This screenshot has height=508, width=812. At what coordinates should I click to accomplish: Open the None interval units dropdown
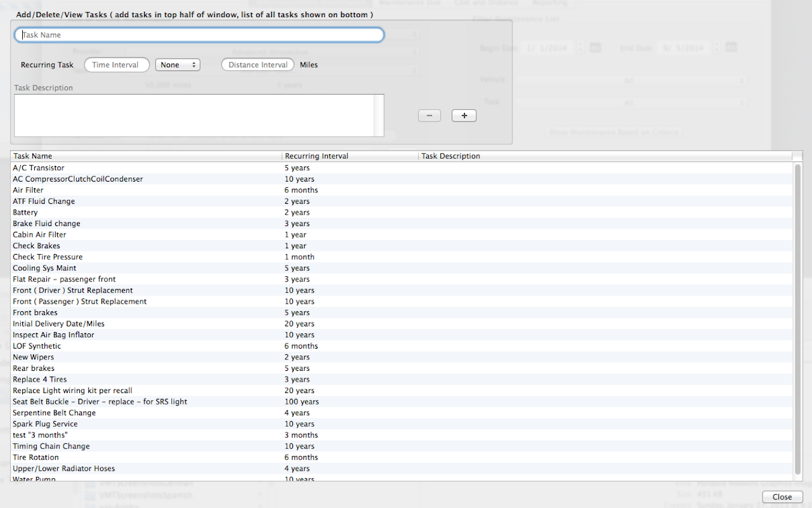[x=178, y=64]
